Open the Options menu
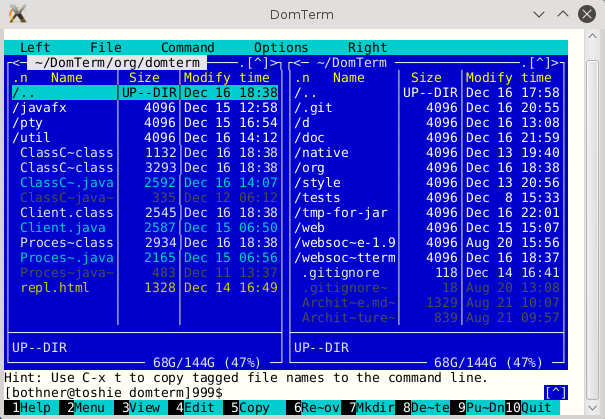This screenshot has height=419, width=605. (280, 47)
